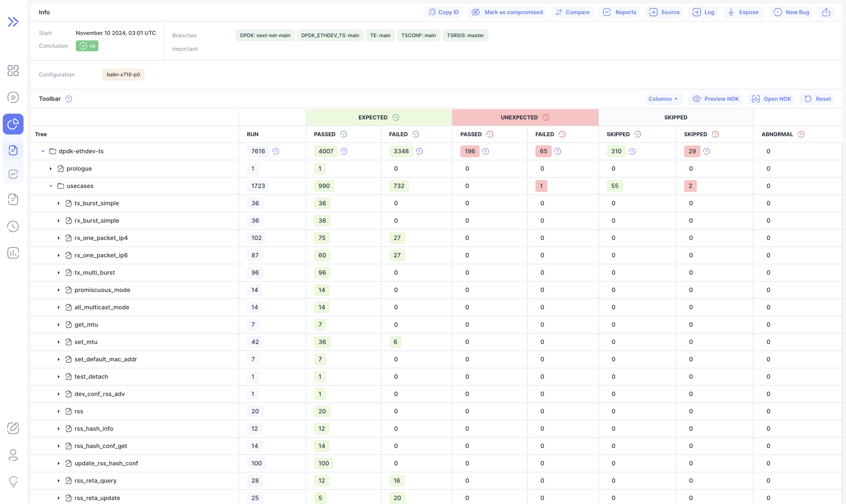Click the lightbulb icon in sidebar
846x504 pixels.
click(13, 481)
